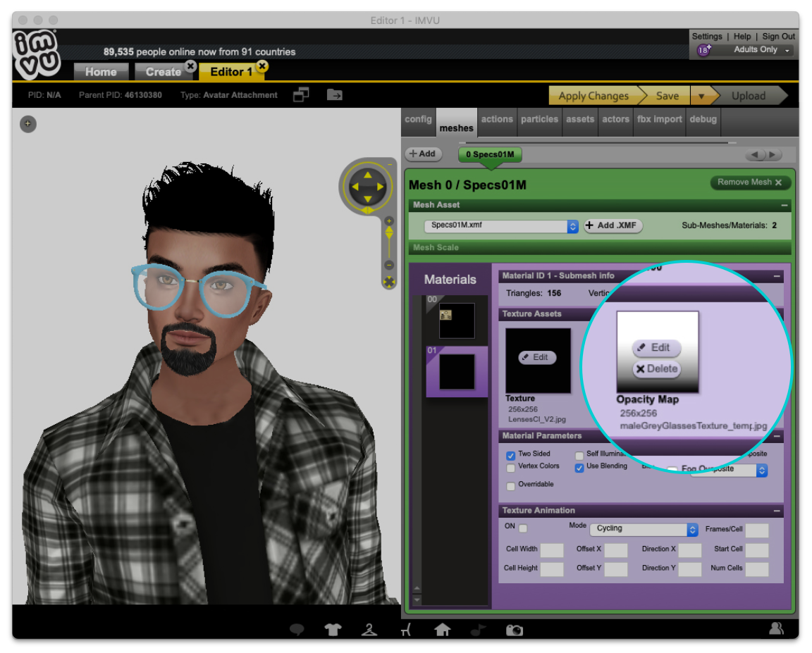812x653 pixels.
Task: Open the hanger outfits icon
Action: pyautogui.click(x=369, y=630)
